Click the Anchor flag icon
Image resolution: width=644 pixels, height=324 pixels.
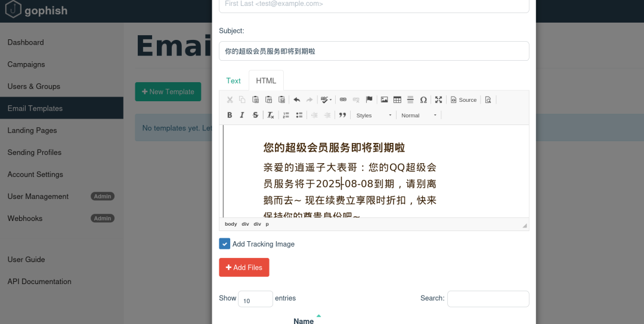coord(369,99)
